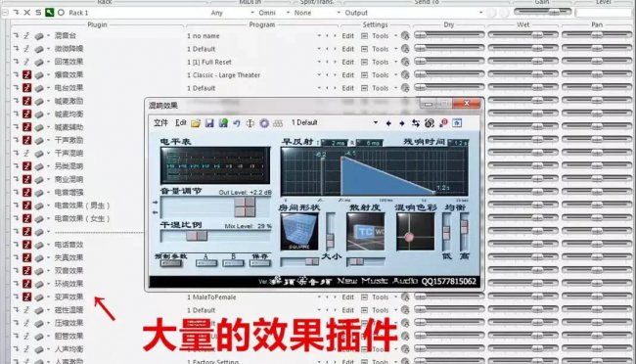This screenshot has width=636, height=364.
Task: Click plugin brick icon in '1 no name' row
Action: pos(39,36)
